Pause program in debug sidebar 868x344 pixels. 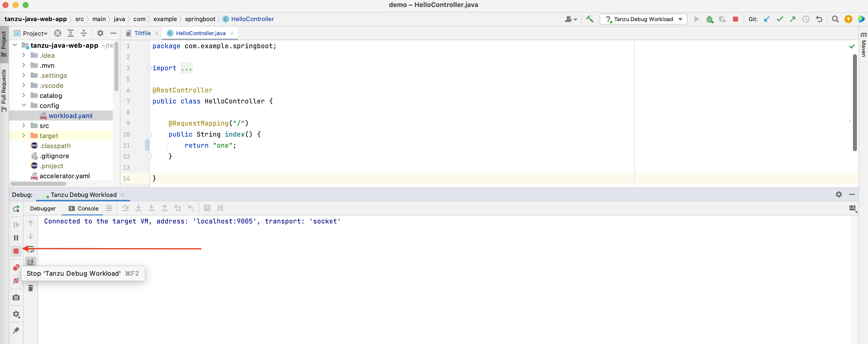coord(16,238)
